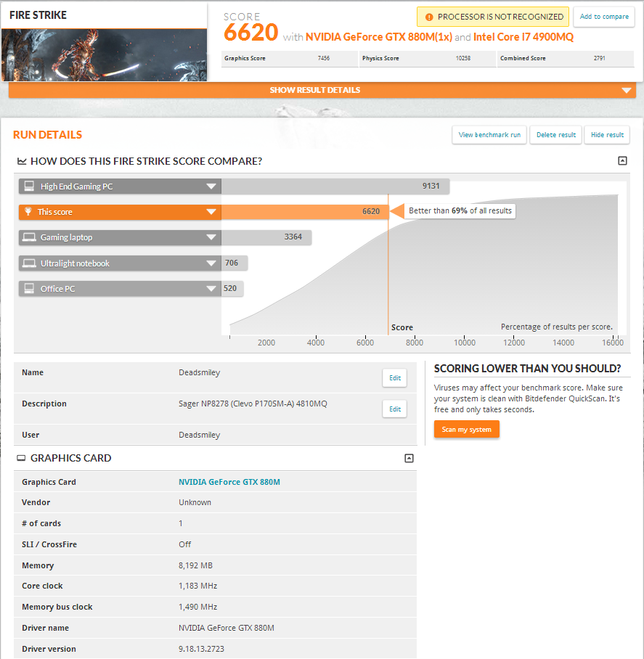The height and width of the screenshot is (659, 644).
Task: Click the Better than 69% tooltip
Action: point(460,210)
